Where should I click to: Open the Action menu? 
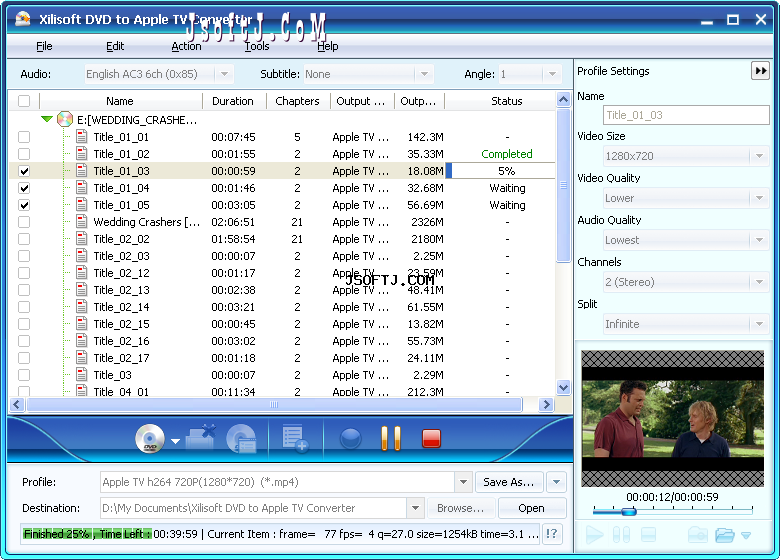click(186, 46)
